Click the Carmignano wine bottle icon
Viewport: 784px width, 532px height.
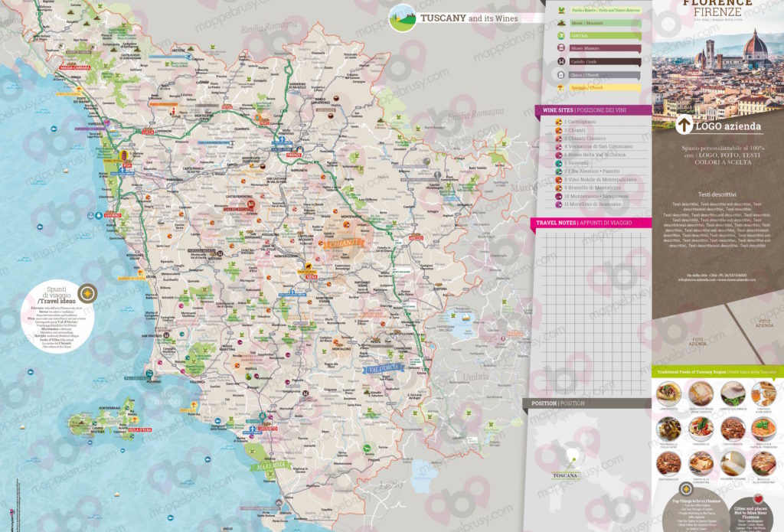(558, 122)
